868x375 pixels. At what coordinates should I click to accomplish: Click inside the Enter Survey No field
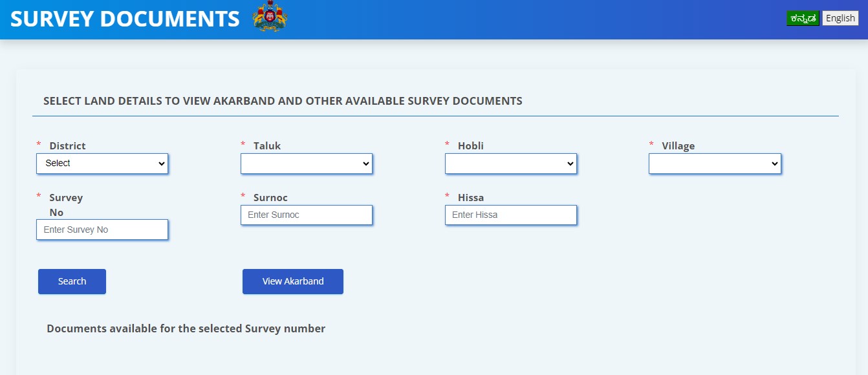pos(102,229)
